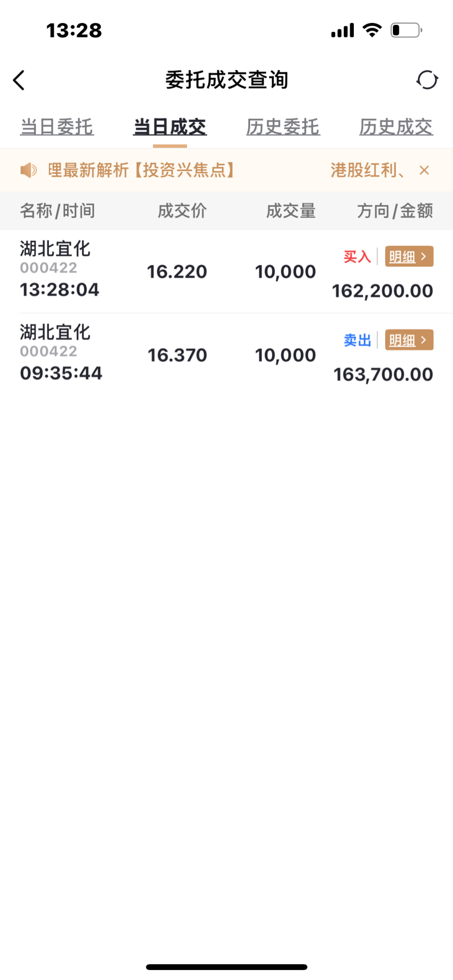
Task: Tap the speaker announcement icon
Action: tap(28, 170)
